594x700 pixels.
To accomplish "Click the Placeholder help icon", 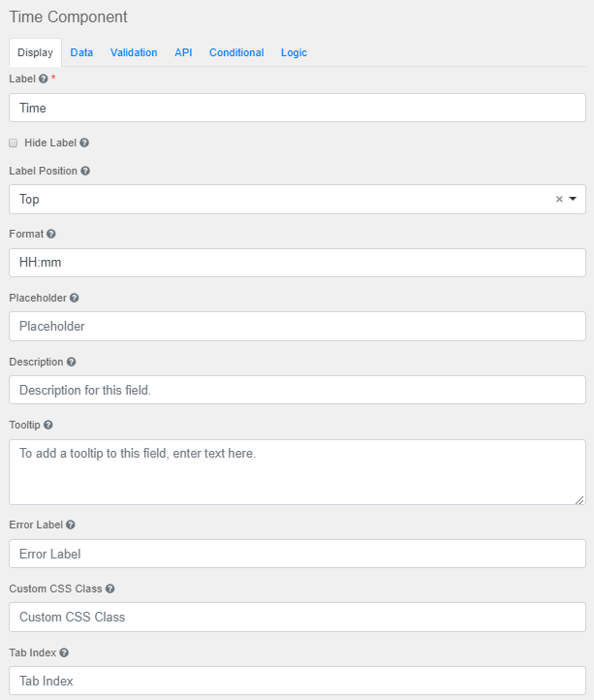I will [75, 298].
